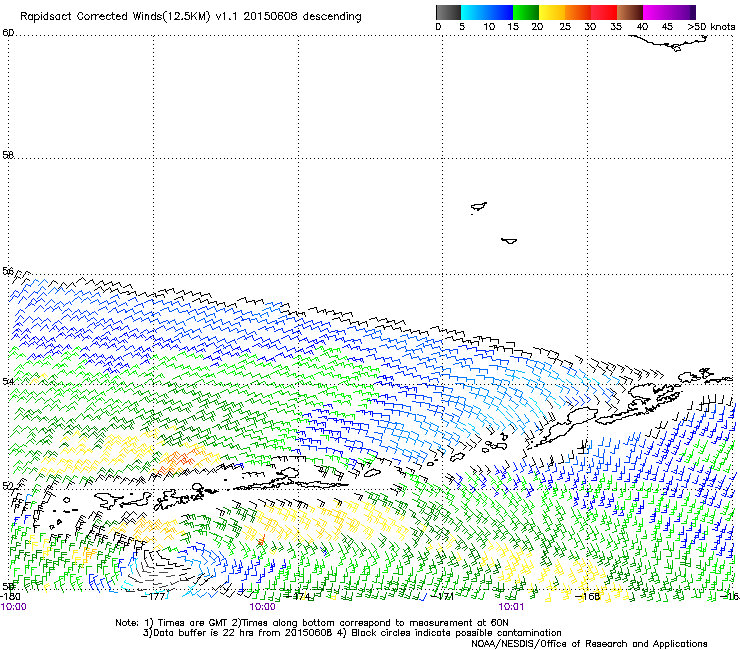This screenshot has height=650, width=740.
Task: Click the brown 35-40 knots color segment
Action: click(x=630, y=12)
